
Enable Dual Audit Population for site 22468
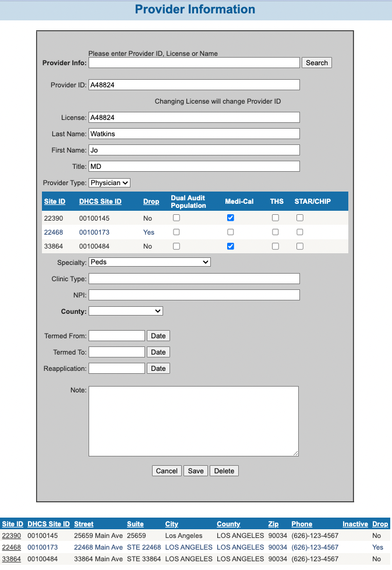pos(176,232)
